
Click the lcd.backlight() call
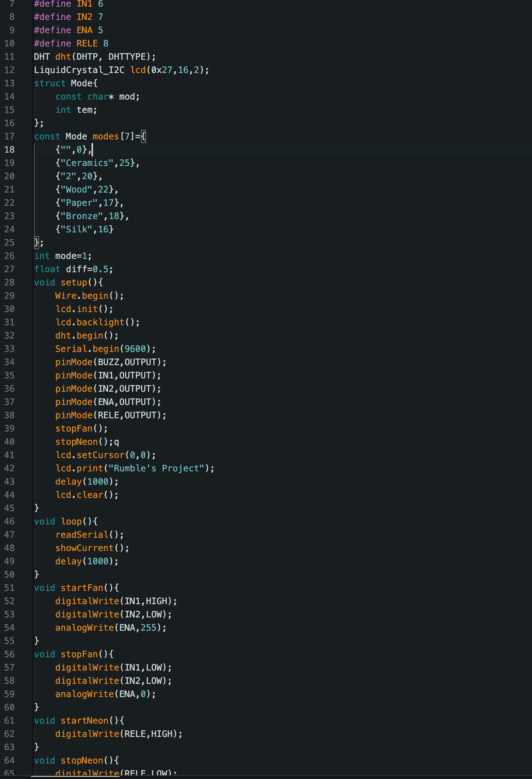tap(97, 322)
